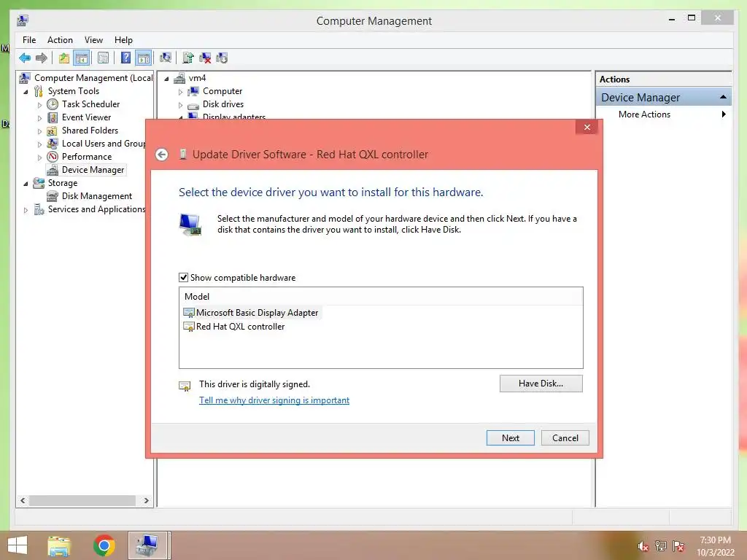Click the Computer Management title bar icon
Image resolution: width=747 pixels, height=560 pixels.
tap(23, 20)
